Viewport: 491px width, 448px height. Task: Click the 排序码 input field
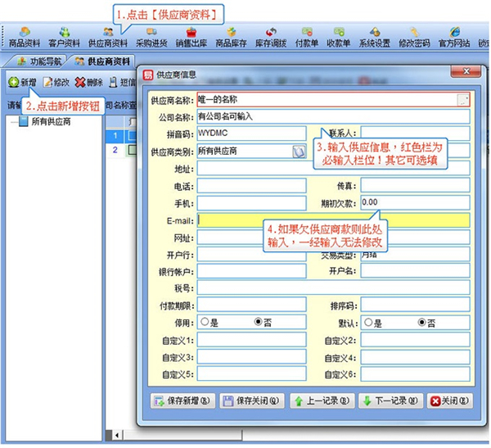point(415,305)
